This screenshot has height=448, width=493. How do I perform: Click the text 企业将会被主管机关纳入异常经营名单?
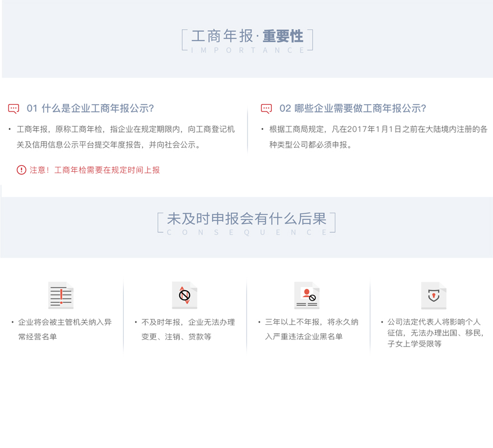(64, 329)
